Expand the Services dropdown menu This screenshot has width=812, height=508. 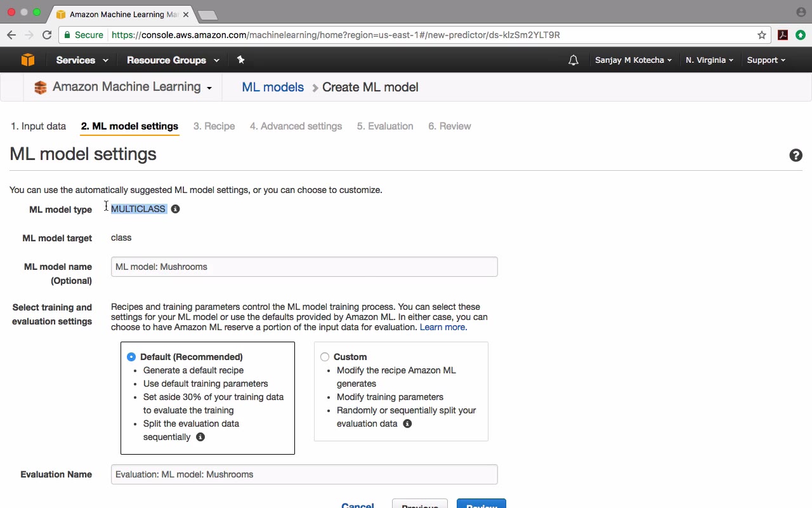(82, 60)
